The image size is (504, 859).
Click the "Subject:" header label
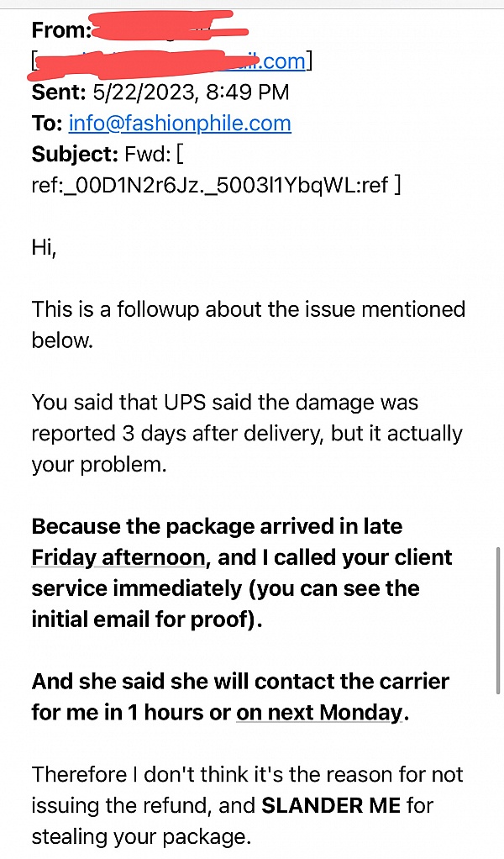[74, 154]
